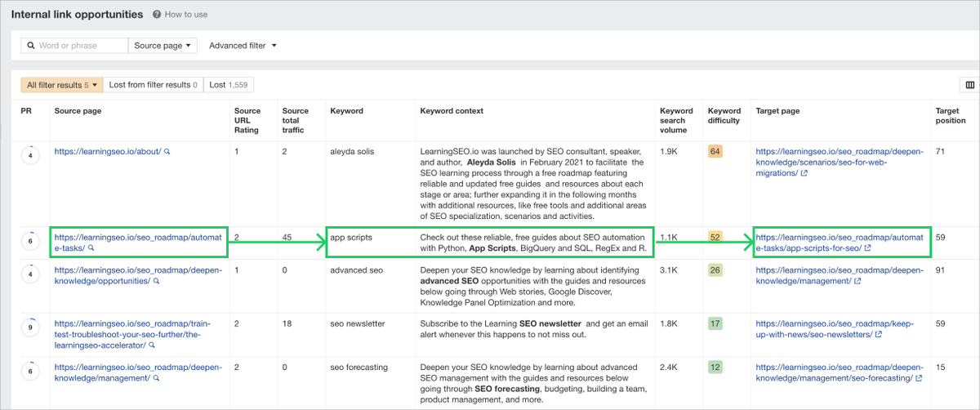Open the Source page dropdown

(163, 46)
